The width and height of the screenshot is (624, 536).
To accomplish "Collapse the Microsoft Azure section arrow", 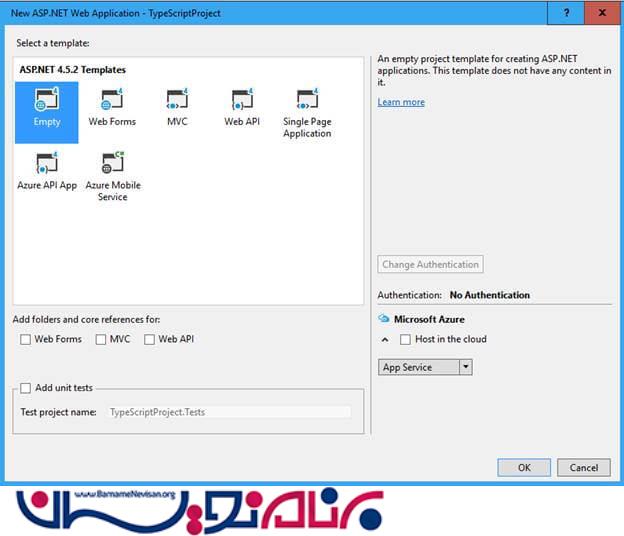I will pos(384,340).
